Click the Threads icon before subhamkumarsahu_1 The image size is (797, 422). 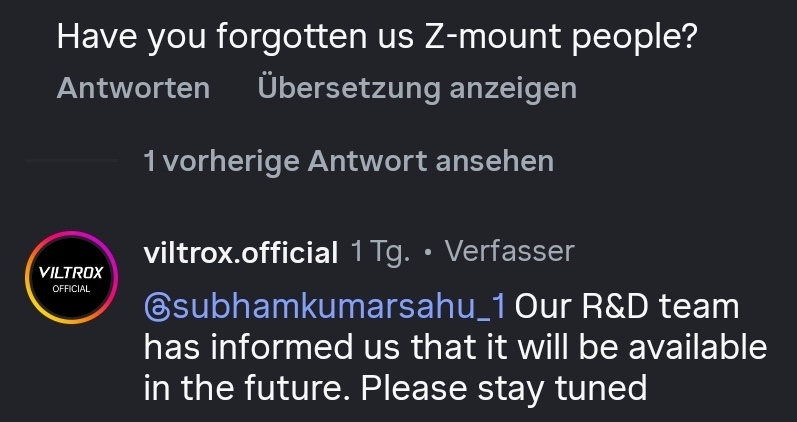click(x=158, y=307)
